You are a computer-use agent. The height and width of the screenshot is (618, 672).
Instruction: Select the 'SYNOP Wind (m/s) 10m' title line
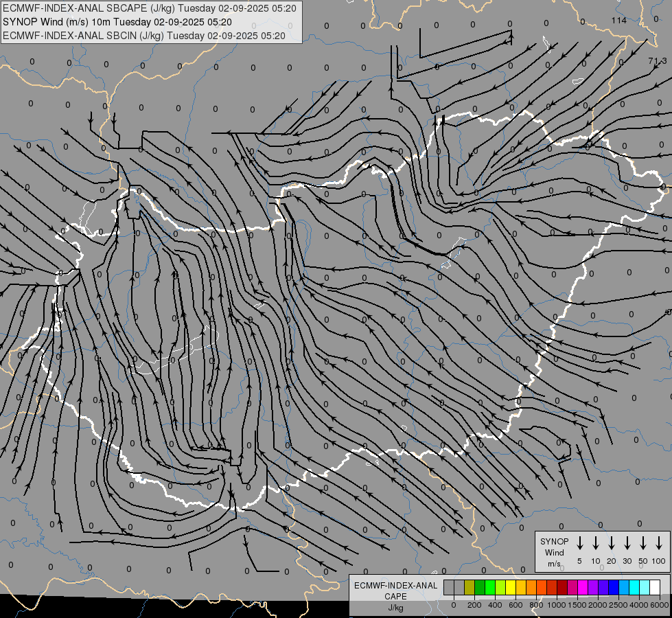click(117, 22)
